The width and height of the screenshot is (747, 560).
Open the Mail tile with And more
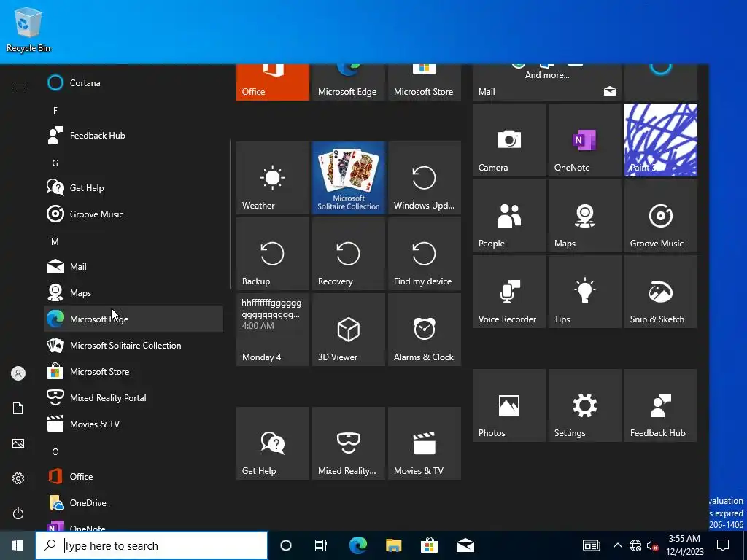[547, 82]
